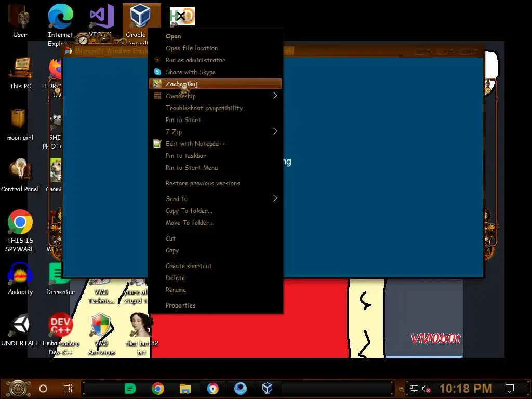Select the Audacity desktop icon
This screenshot has height=399, width=532.
pos(20,278)
